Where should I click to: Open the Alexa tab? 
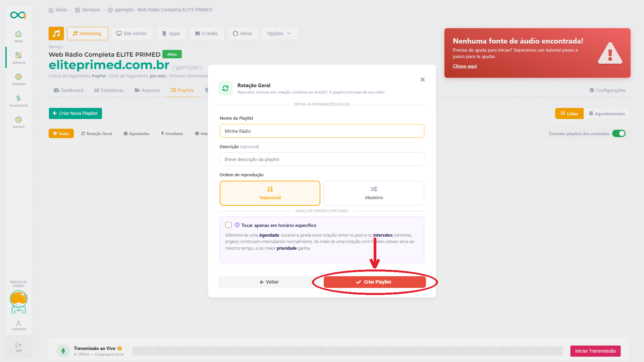click(x=243, y=34)
